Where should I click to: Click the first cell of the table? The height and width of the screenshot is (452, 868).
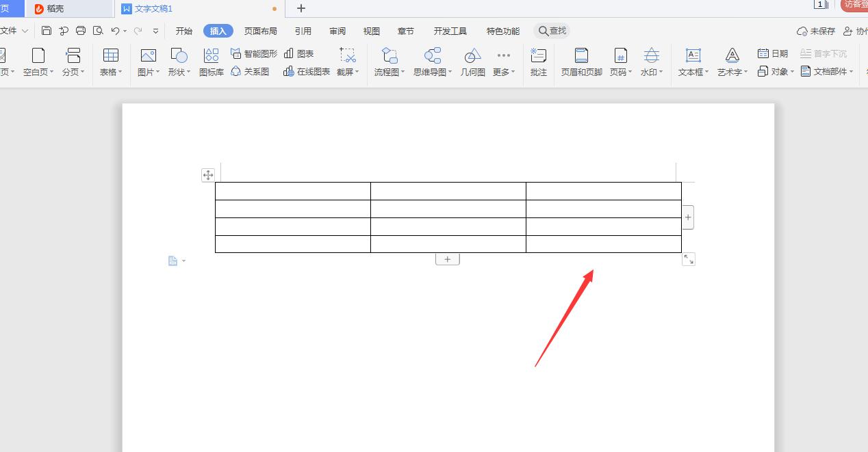click(x=293, y=191)
